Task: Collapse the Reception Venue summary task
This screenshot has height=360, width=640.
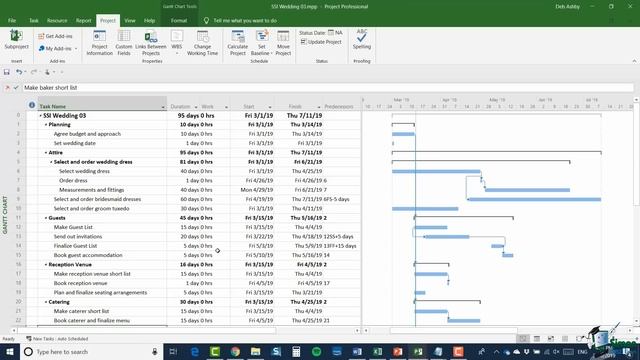Action: click(x=46, y=264)
